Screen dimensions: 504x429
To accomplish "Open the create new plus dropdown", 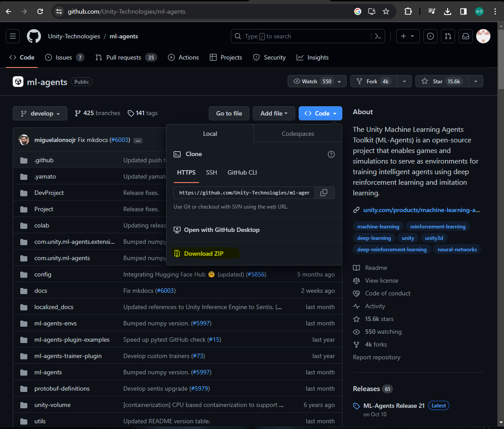I will [x=408, y=36].
